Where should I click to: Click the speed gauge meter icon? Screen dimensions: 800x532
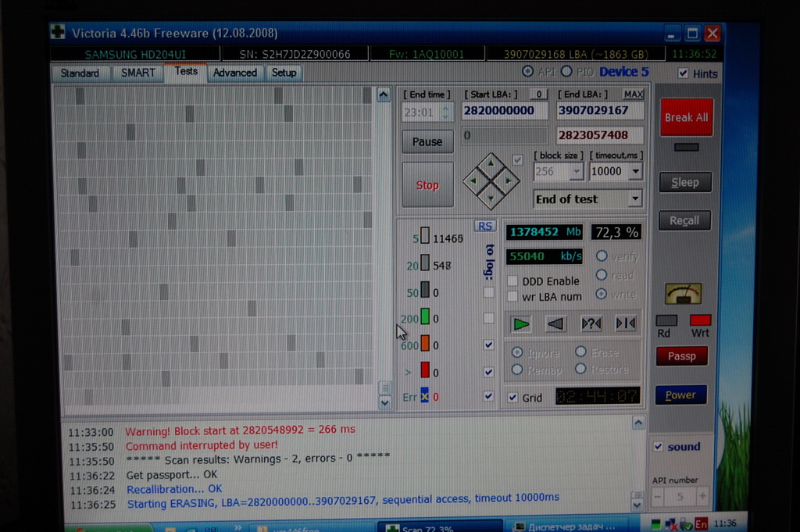tap(683, 294)
